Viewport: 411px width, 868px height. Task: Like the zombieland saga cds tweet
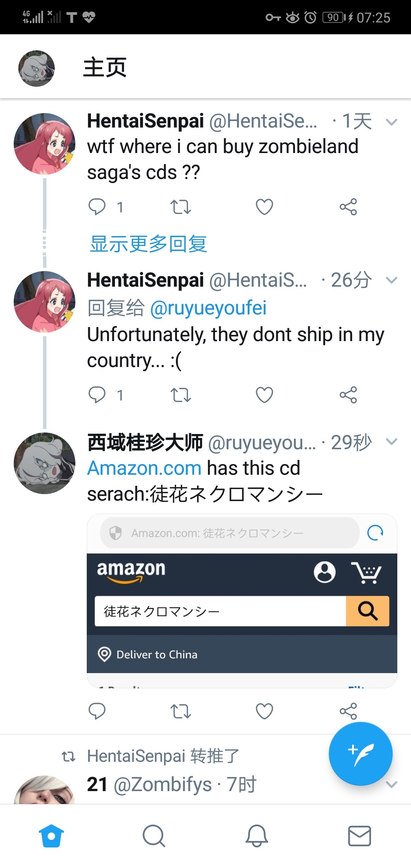[264, 207]
